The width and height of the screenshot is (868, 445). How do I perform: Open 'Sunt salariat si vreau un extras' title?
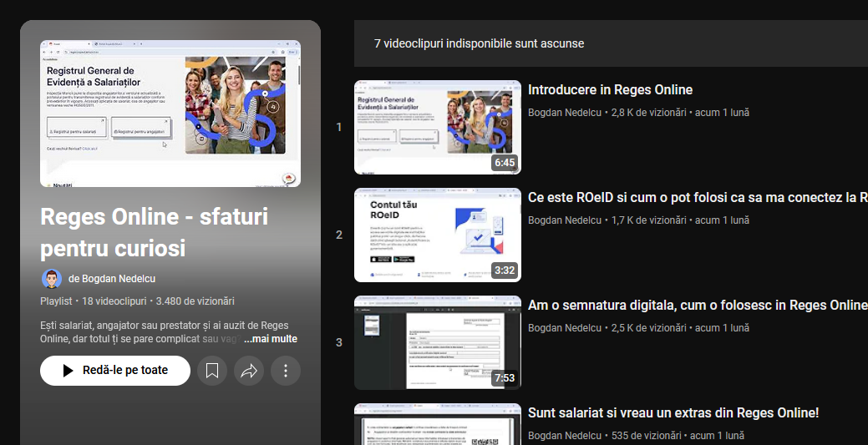click(673, 413)
